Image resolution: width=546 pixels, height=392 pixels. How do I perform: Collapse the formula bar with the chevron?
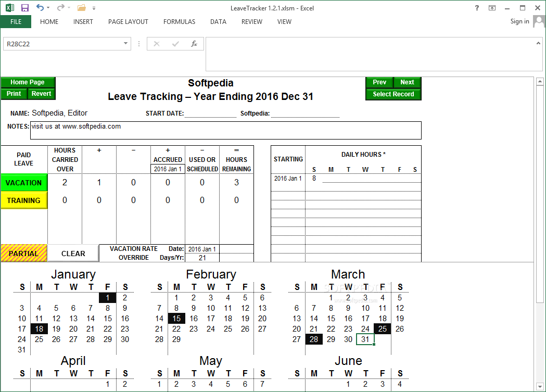click(x=538, y=44)
